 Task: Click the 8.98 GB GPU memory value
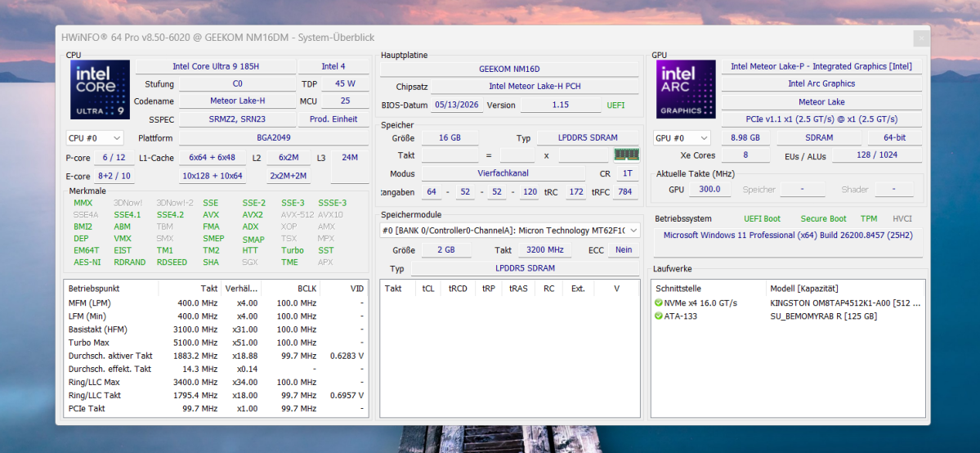pyautogui.click(x=745, y=137)
